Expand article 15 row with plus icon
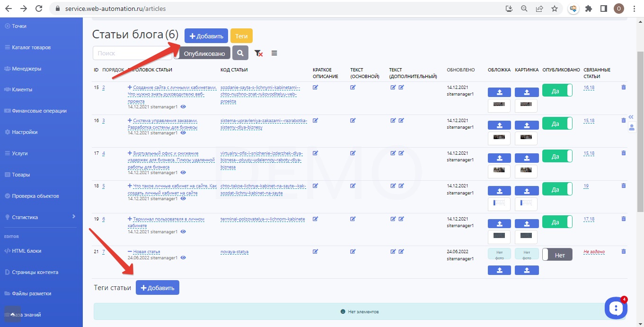644x327 pixels. pos(130,88)
